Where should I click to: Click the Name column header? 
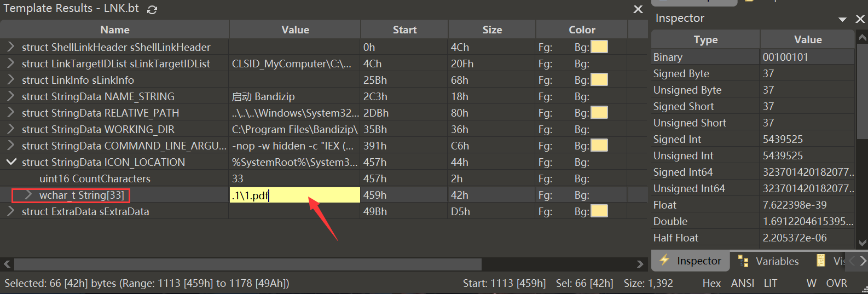(115, 30)
